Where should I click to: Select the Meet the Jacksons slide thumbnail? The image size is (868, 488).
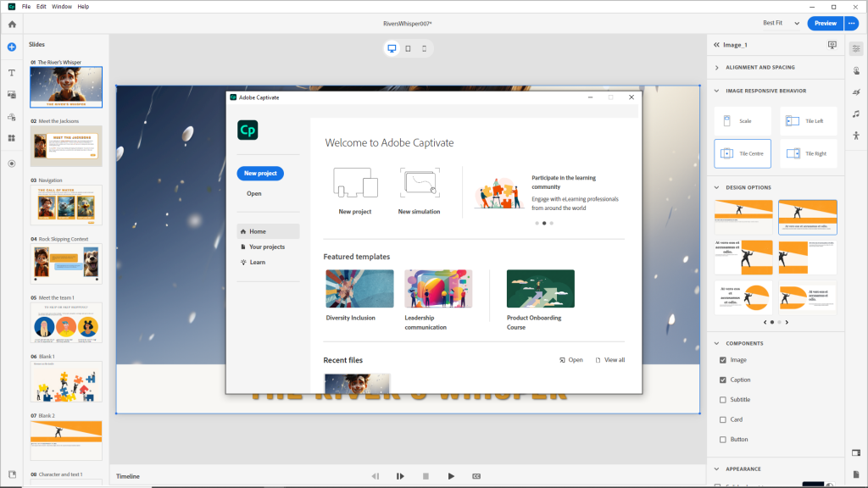pos(66,146)
